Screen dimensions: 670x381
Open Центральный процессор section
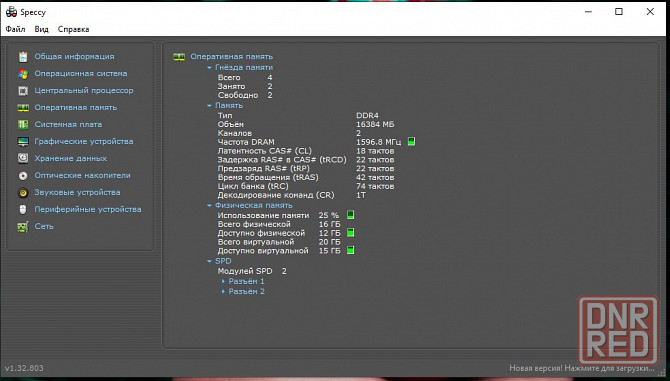(x=84, y=91)
